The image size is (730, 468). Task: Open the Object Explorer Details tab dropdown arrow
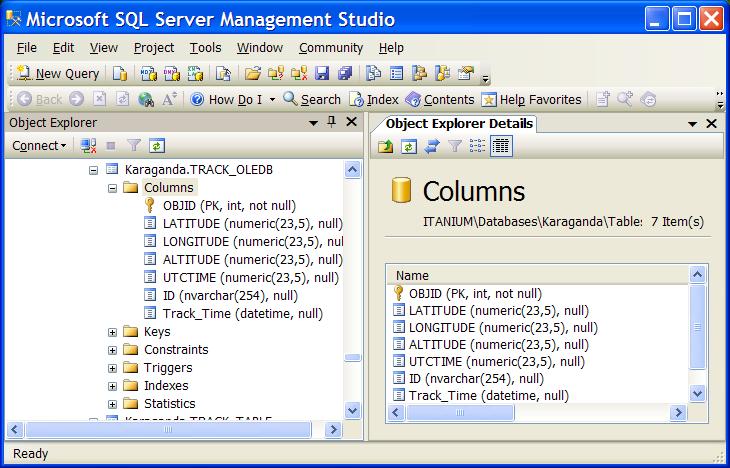[692, 124]
